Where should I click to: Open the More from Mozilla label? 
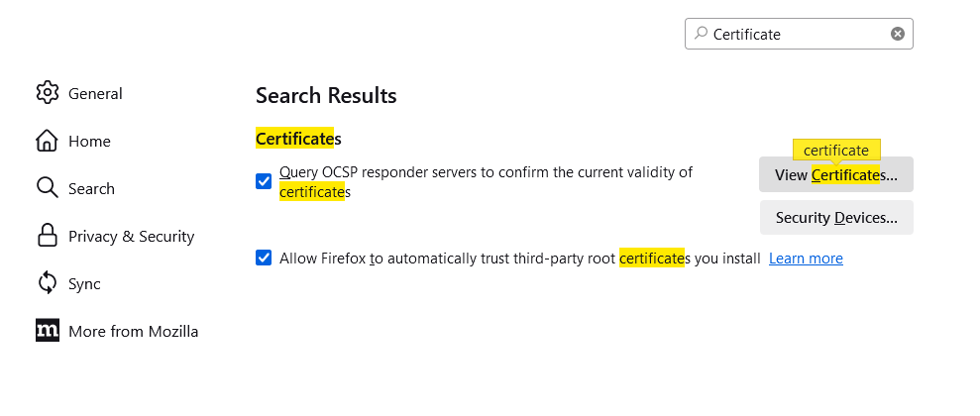tap(133, 331)
